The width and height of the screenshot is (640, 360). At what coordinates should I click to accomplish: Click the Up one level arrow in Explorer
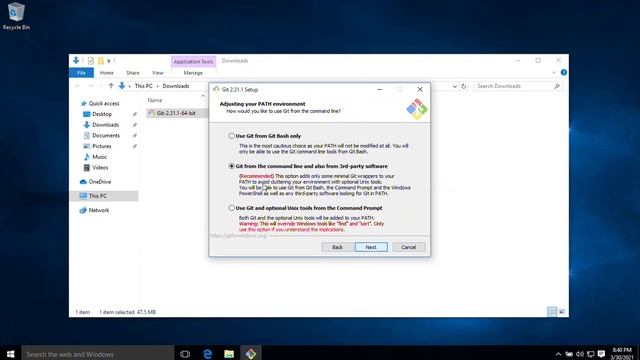click(x=111, y=86)
